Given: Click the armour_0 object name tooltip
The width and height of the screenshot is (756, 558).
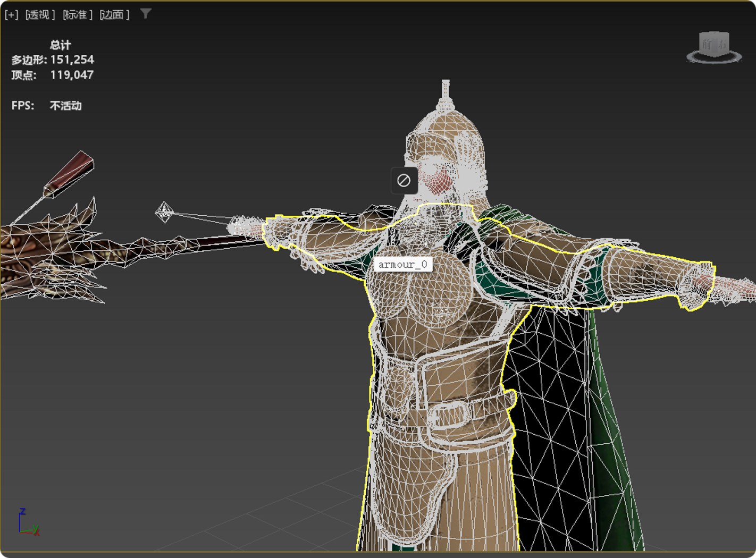Looking at the screenshot, I should tap(402, 265).
